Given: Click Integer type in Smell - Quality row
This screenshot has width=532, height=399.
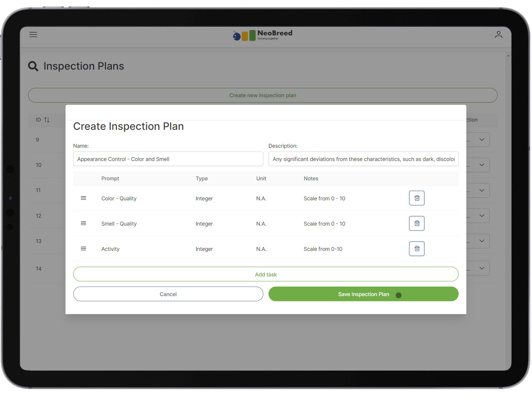Looking at the screenshot, I should click(x=204, y=224).
